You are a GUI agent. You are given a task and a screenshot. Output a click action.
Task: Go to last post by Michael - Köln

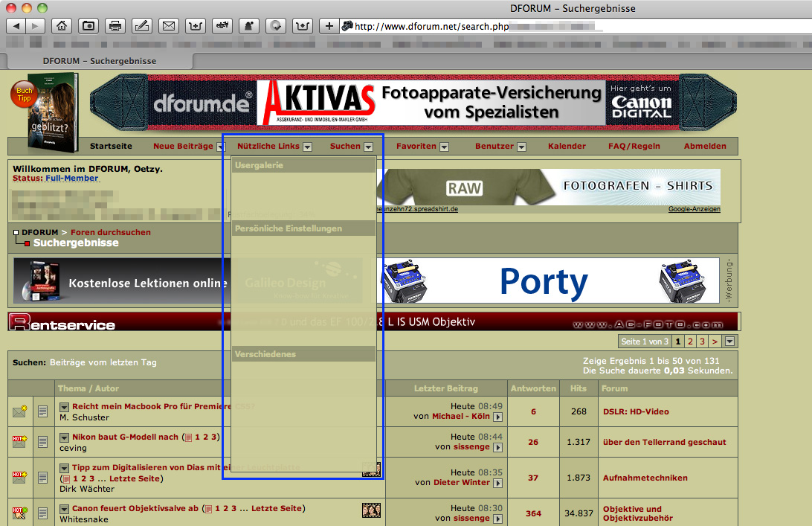tap(497, 417)
